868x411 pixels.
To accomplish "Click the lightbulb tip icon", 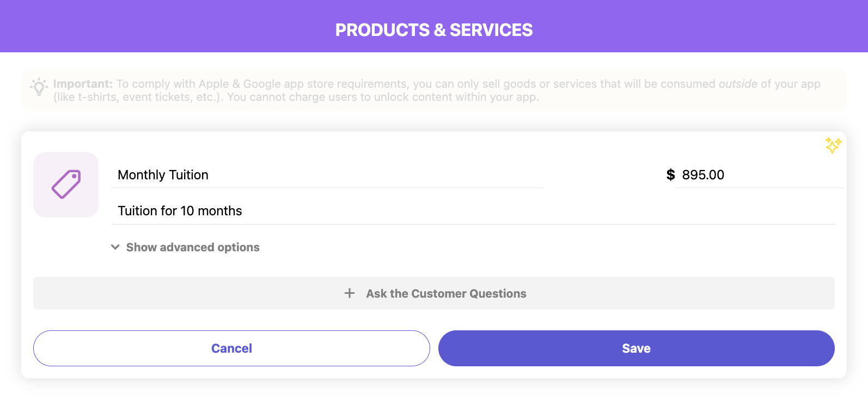I will tap(39, 87).
